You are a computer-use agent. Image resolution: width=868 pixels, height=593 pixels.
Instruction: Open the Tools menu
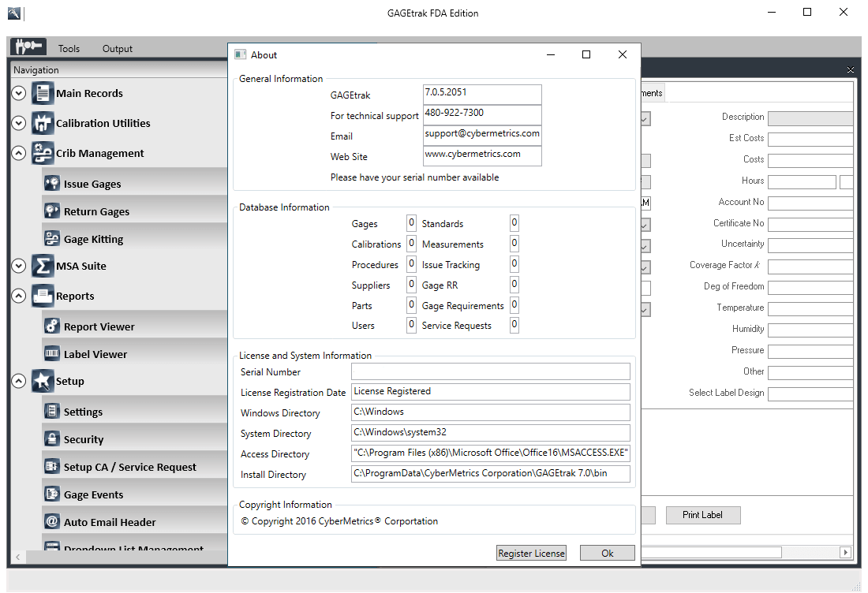click(x=69, y=49)
